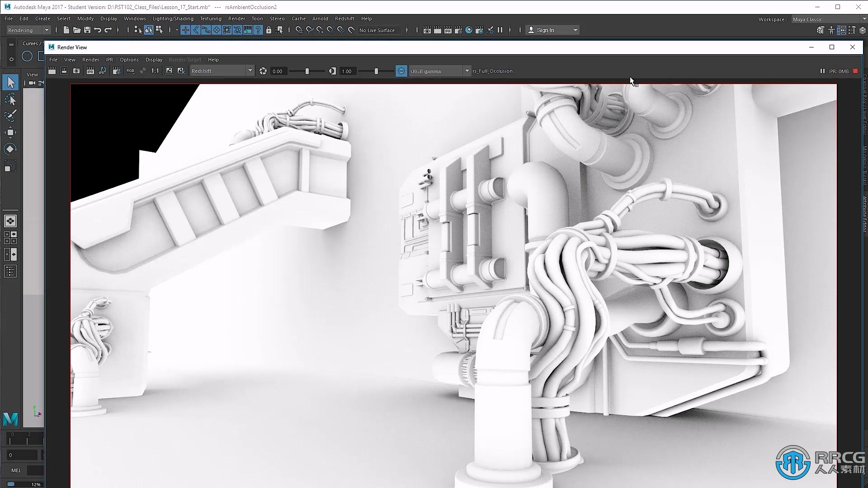
Task: Click the sRGB gamma color transform dropdown
Action: click(x=438, y=71)
